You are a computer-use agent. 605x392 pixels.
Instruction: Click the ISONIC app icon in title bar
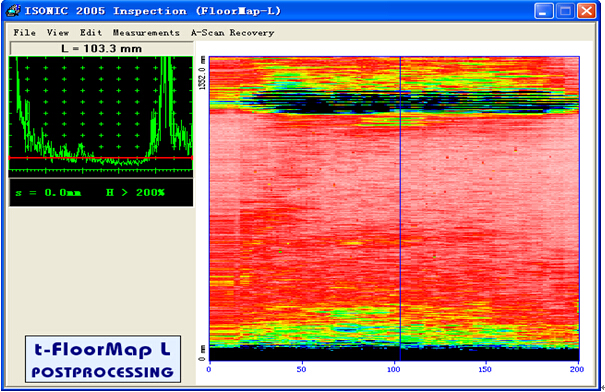coord(14,11)
